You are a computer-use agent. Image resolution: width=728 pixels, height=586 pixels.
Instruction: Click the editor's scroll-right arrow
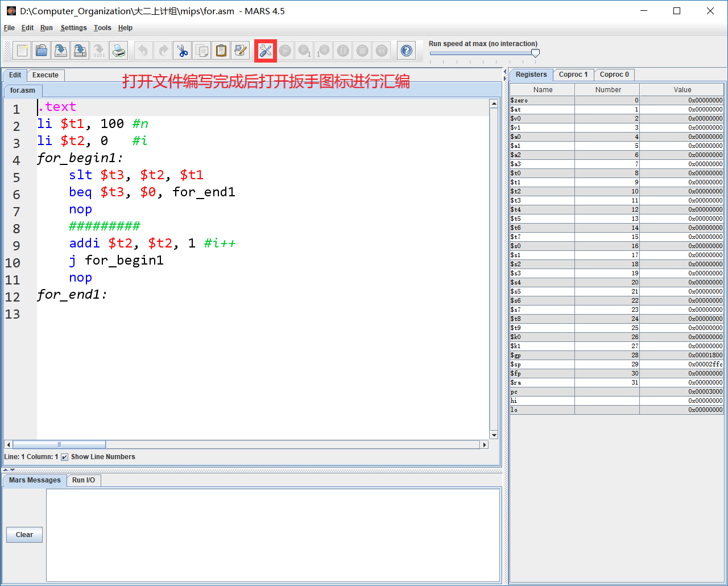click(485, 445)
